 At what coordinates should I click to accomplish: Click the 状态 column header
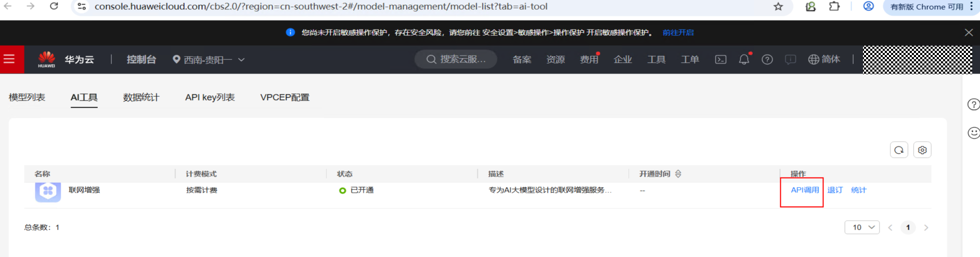coord(344,174)
